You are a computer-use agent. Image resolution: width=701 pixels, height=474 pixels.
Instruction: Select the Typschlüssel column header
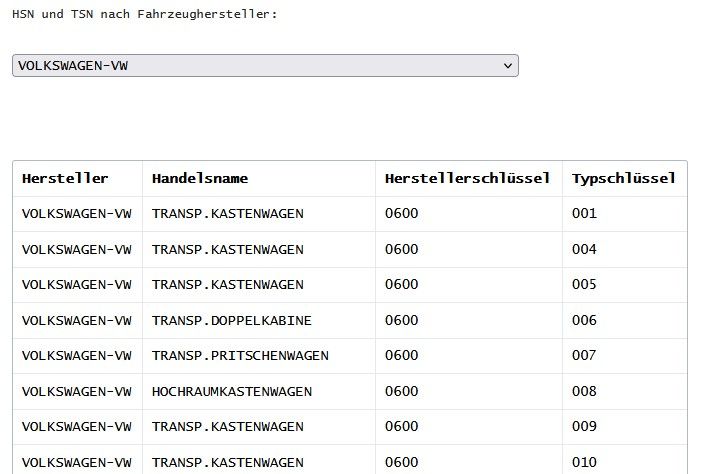pyautogui.click(x=623, y=178)
